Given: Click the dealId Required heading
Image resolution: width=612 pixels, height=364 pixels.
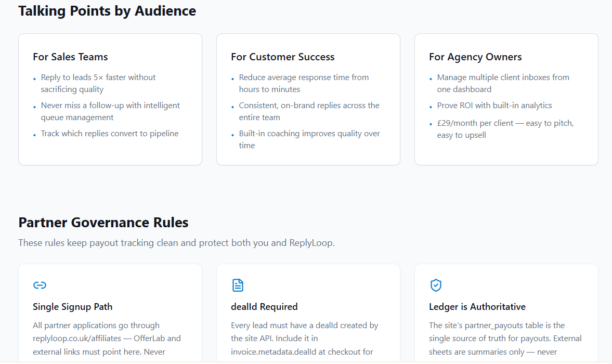Looking at the screenshot, I should 264,307.
